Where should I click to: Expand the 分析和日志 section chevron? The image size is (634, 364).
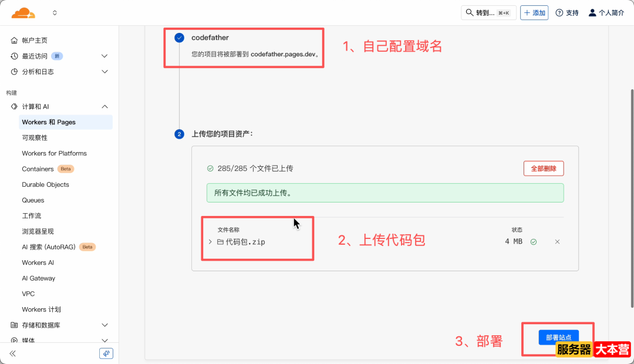104,72
